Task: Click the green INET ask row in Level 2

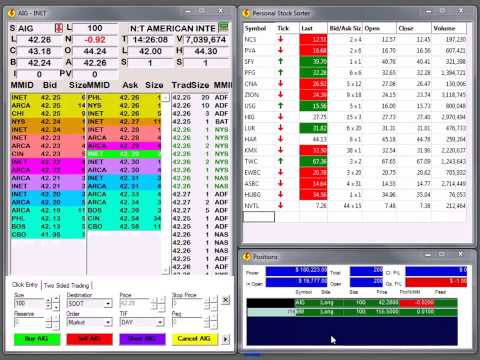Action: [x=124, y=154]
